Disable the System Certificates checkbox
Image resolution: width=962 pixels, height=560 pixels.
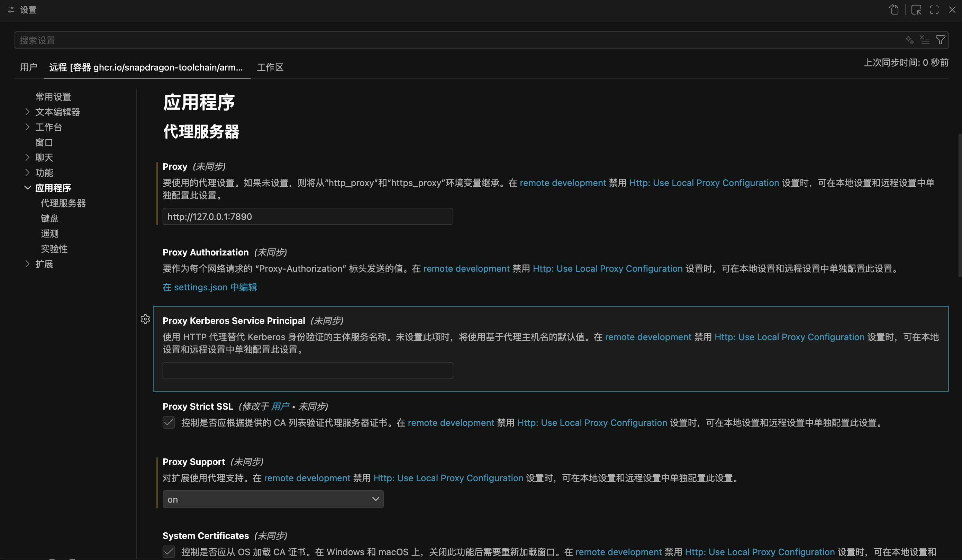pos(169,552)
